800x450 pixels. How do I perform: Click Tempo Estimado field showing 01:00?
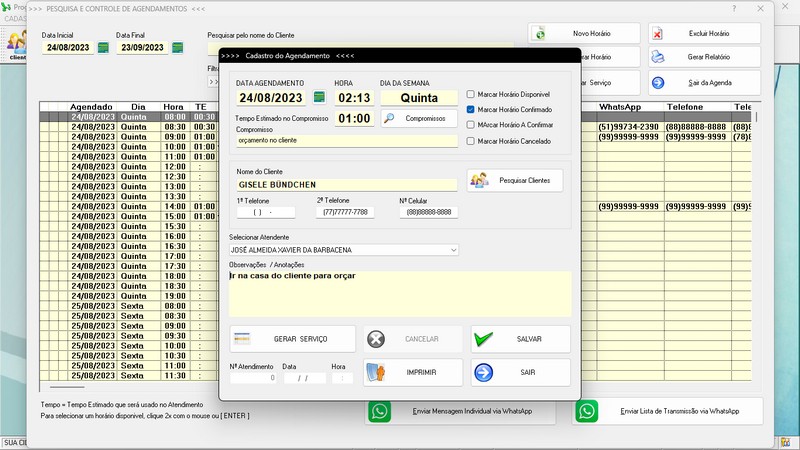pos(354,118)
